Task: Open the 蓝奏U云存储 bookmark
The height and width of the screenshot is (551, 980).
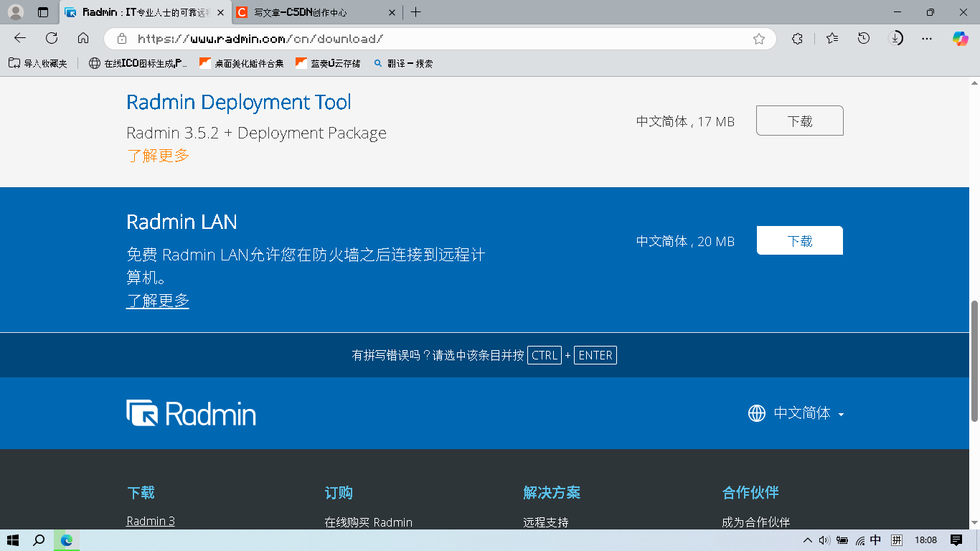Action: coord(328,63)
